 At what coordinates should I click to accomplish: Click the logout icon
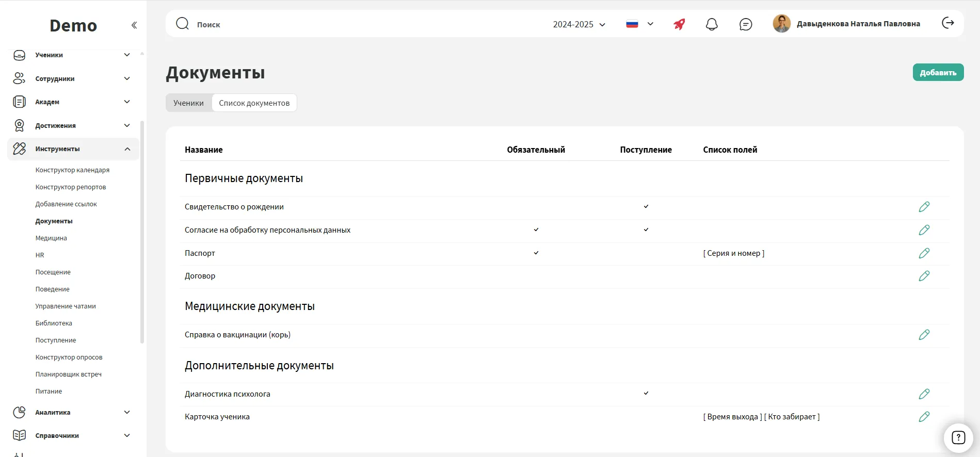point(947,23)
